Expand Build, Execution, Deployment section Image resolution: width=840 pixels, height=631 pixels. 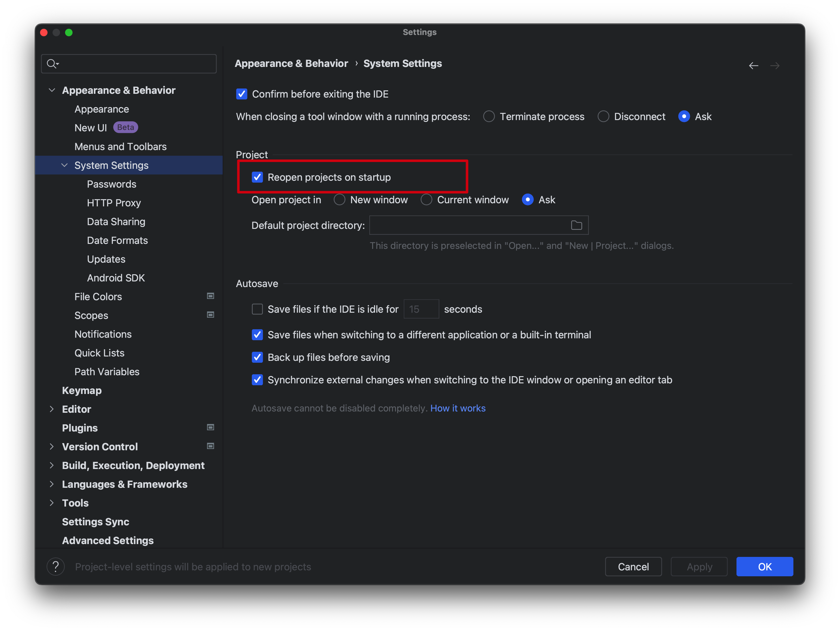pos(52,465)
